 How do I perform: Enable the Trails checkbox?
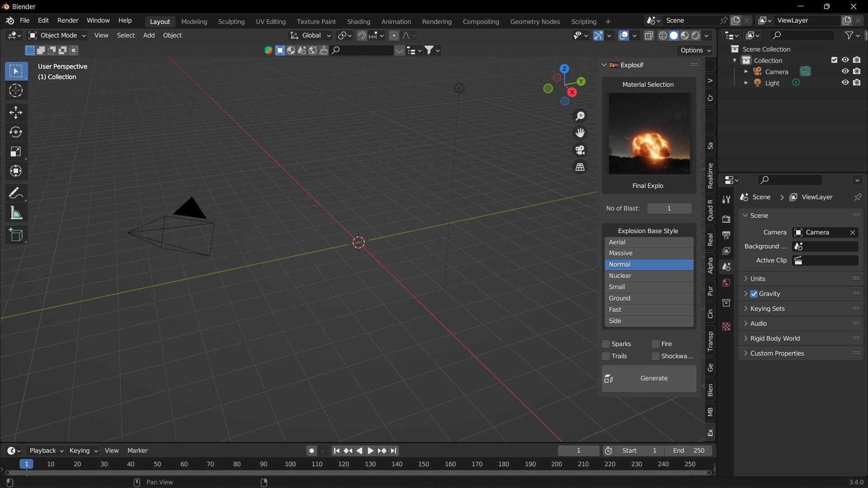click(x=606, y=357)
